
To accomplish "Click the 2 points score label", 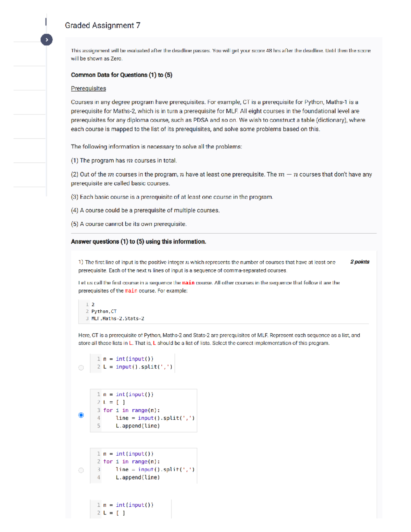I will (x=360, y=262).
